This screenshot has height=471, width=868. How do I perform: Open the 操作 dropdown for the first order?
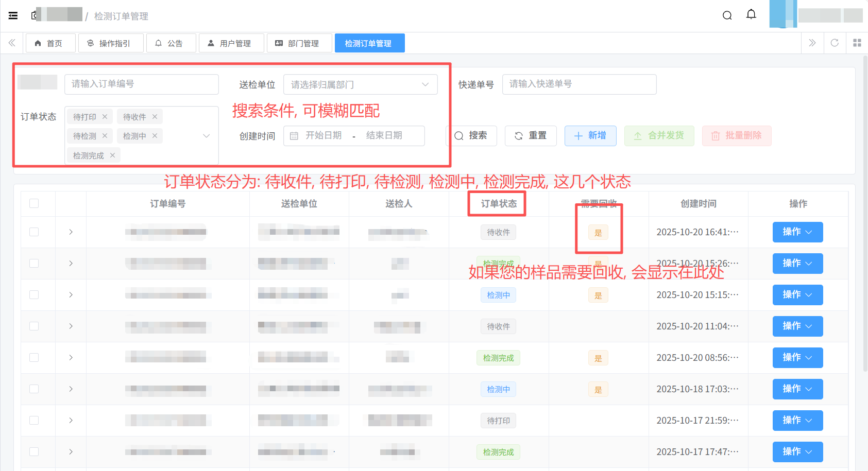(x=797, y=232)
